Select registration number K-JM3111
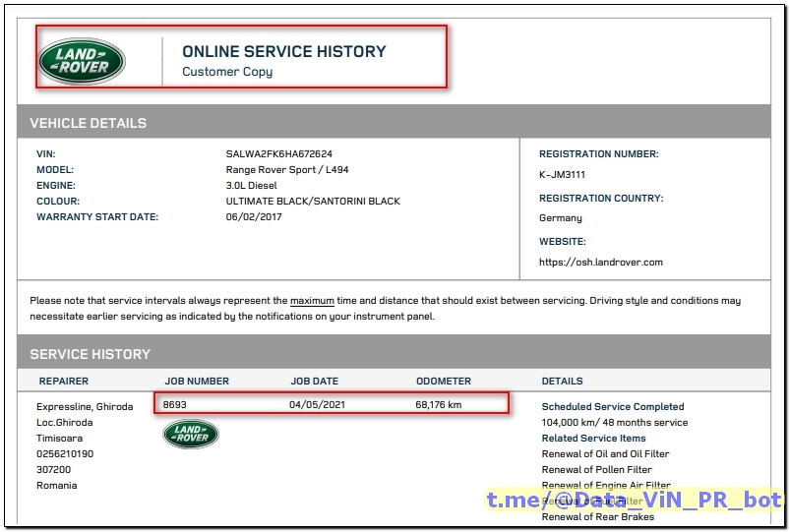790x532 pixels. click(x=563, y=175)
